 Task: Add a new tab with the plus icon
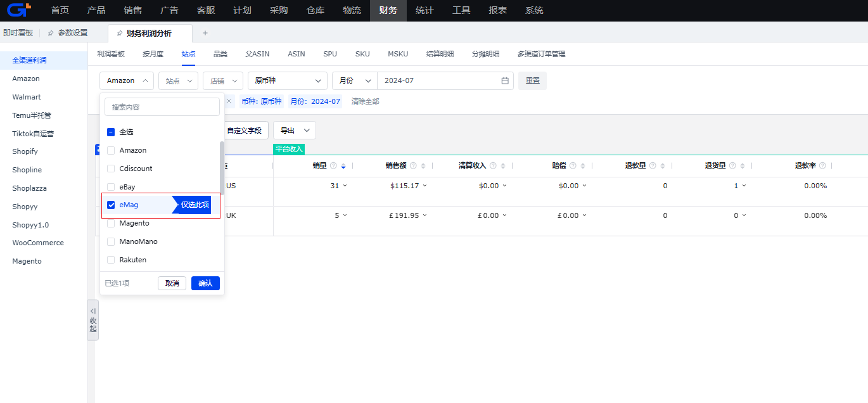(205, 33)
